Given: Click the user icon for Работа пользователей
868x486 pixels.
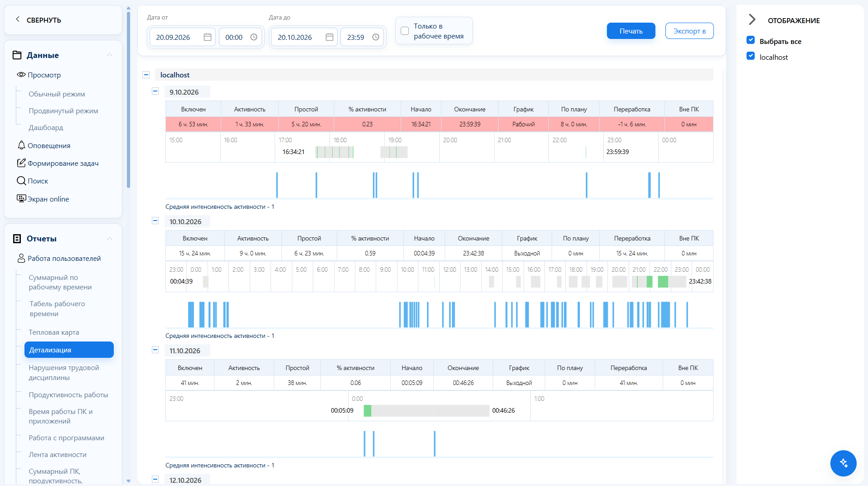Looking at the screenshot, I should (21, 258).
